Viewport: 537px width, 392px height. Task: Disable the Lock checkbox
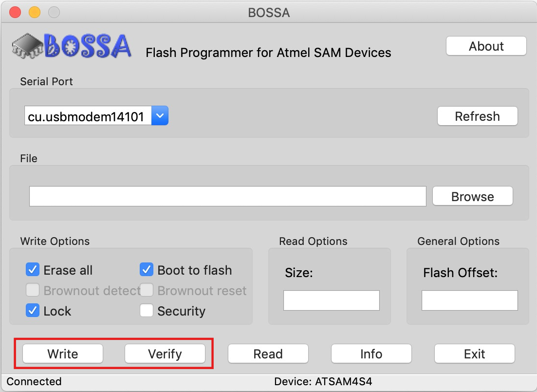33,311
